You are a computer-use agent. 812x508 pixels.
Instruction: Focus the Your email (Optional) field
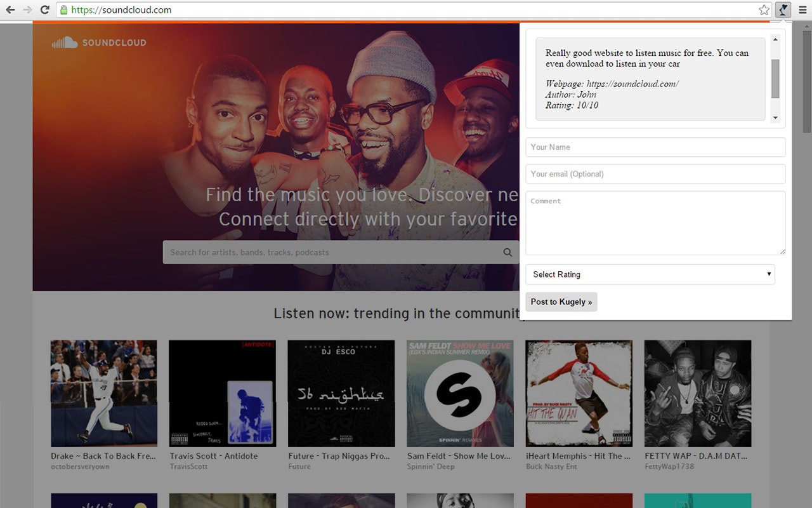pyautogui.click(x=655, y=174)
